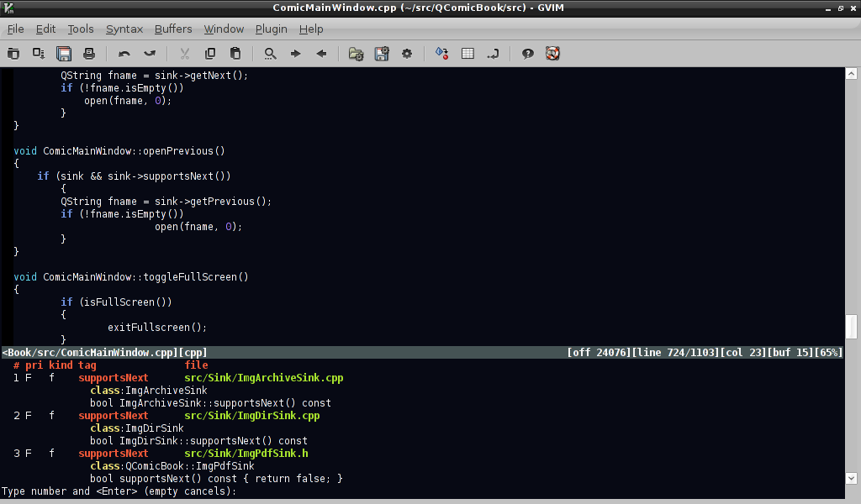
Task: Open the Tools menu
Action: click(x=81, y=29)
